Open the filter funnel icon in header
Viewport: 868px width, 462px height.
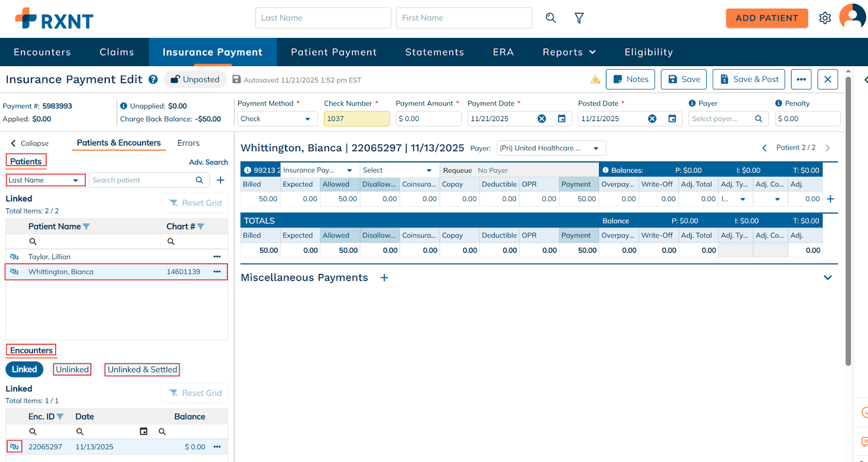[x=579, y=18]
